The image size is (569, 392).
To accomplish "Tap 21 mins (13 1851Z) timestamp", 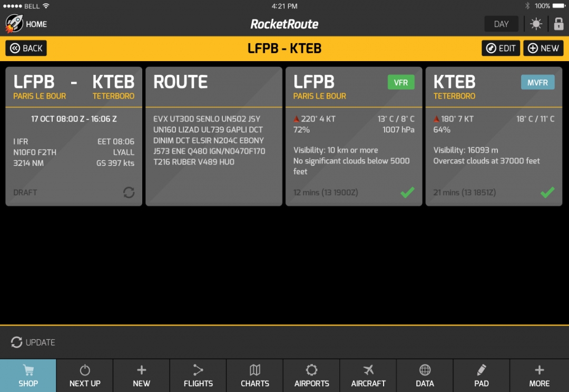I will click(x=465, y=193).
